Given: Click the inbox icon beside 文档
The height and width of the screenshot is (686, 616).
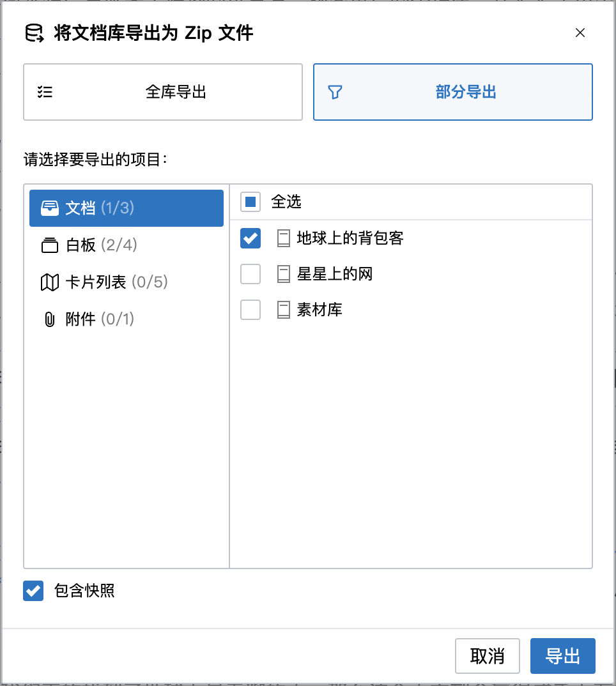Looking at the screenshot, I should coord(49,208).
